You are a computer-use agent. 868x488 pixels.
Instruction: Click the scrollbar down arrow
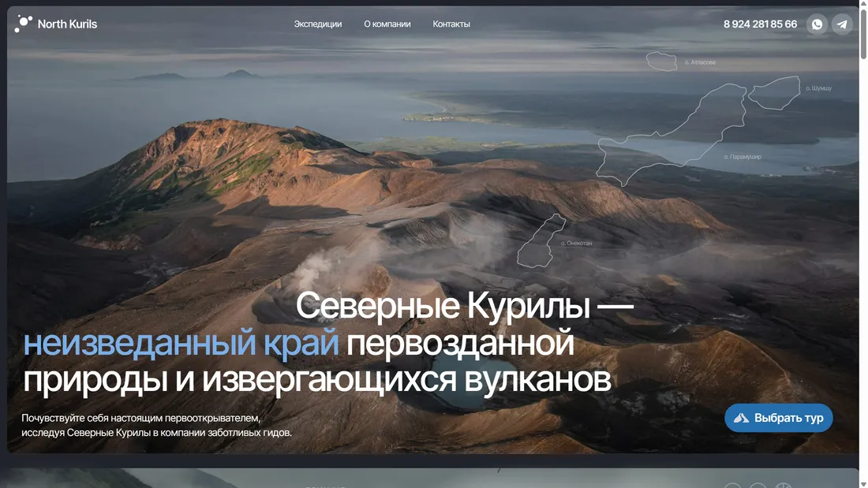[863, 482]
